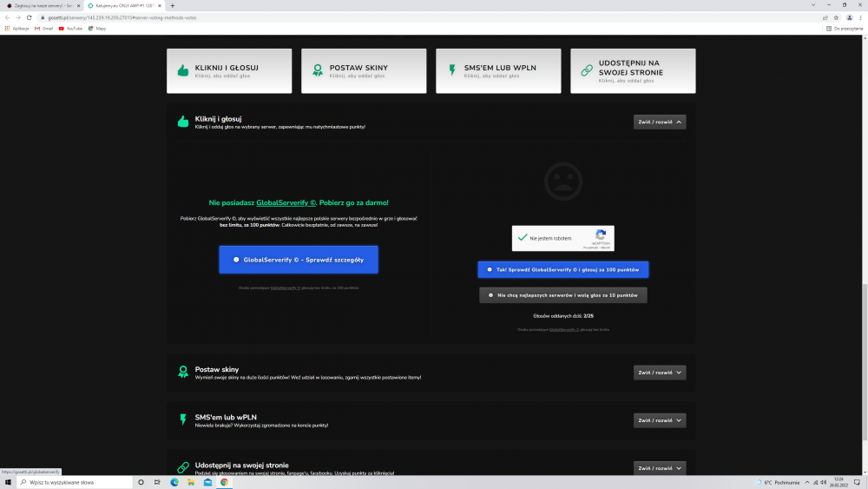
Task: Open the weather widget showing 6°C
Action: pyautogui.click(x=777, y=482)
